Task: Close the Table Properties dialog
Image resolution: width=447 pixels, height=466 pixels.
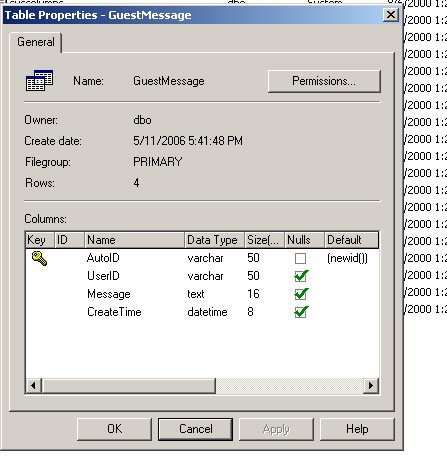Action: coord(391,15)
